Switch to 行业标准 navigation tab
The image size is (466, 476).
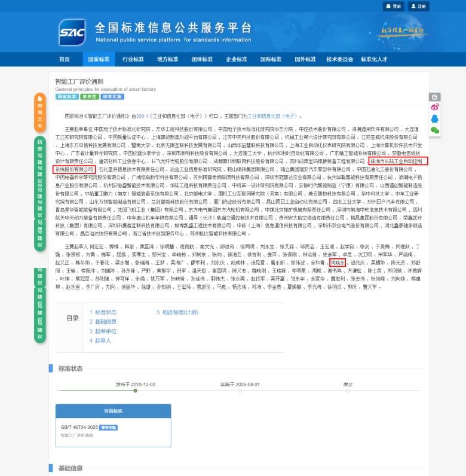click(133, 60)
